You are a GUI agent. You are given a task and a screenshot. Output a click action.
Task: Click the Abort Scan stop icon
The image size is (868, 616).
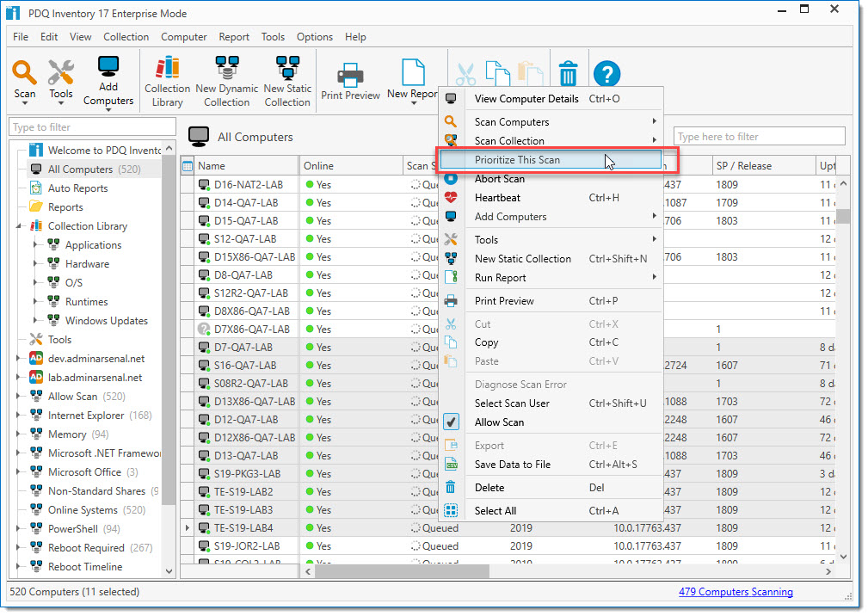click(451, 179)
